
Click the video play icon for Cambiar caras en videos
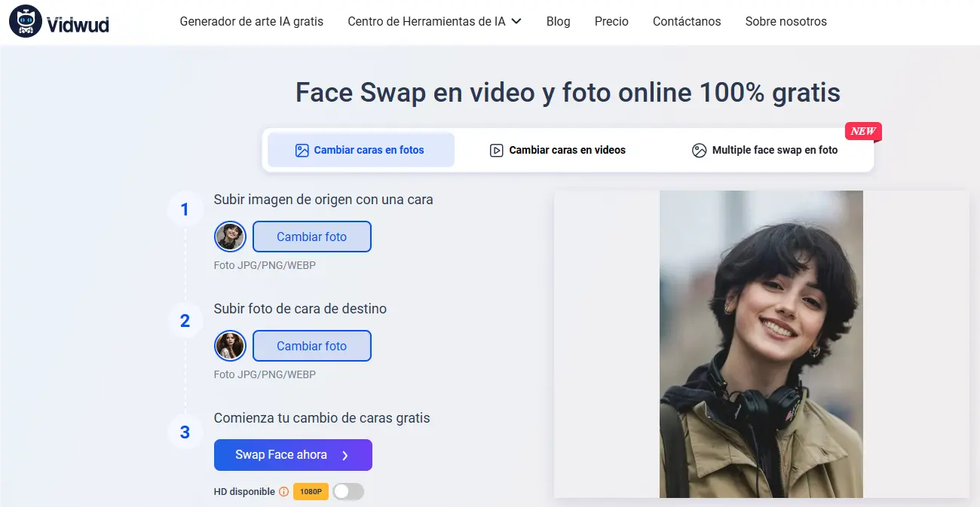pos(495,150)
